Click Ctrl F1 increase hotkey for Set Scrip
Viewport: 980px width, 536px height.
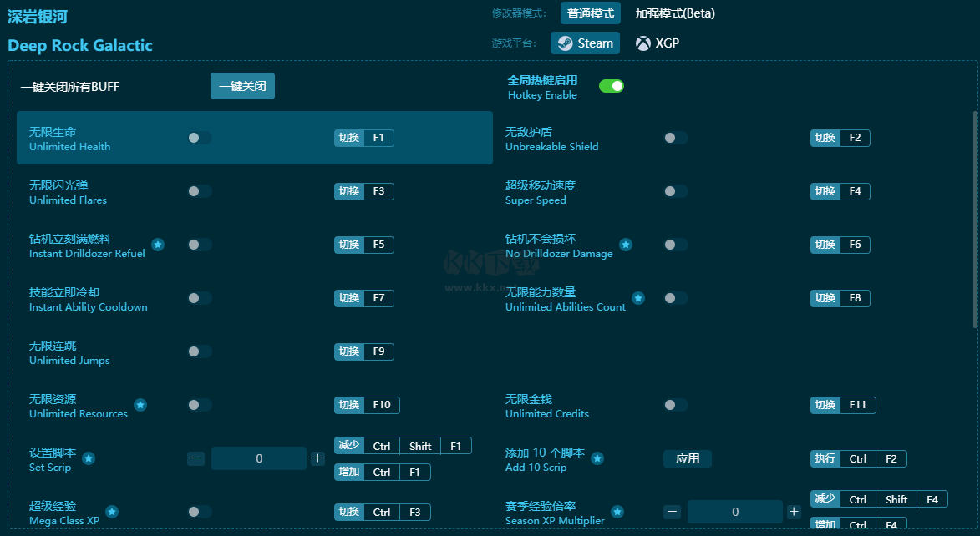[x=383, y=472]
